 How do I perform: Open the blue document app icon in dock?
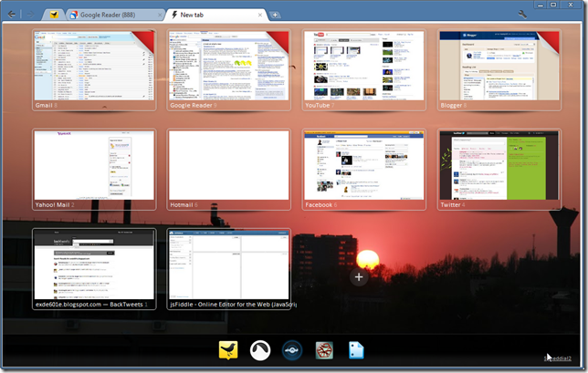coord(357,350)
